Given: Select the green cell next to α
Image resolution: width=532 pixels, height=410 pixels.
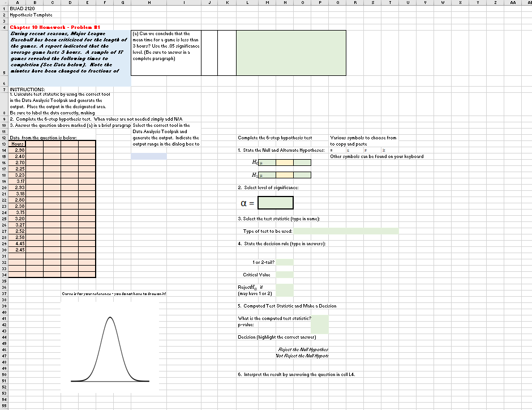Looking at the screenshot, I should [275, 202].
